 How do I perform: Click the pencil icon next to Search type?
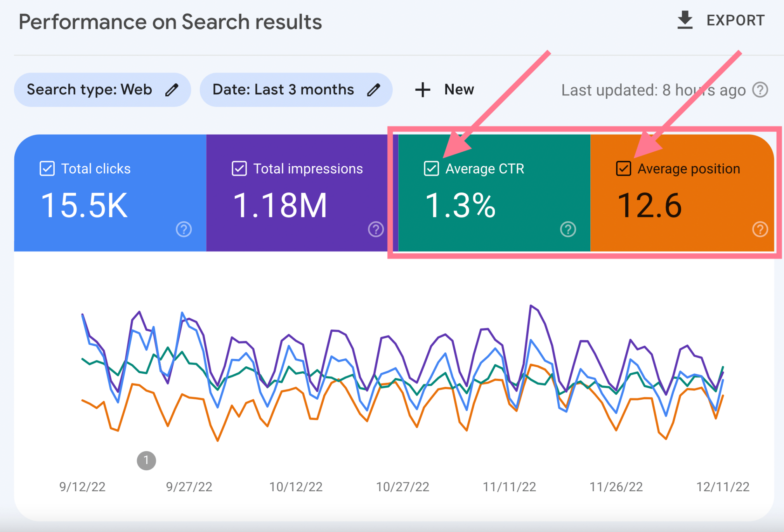pos(172,89)
